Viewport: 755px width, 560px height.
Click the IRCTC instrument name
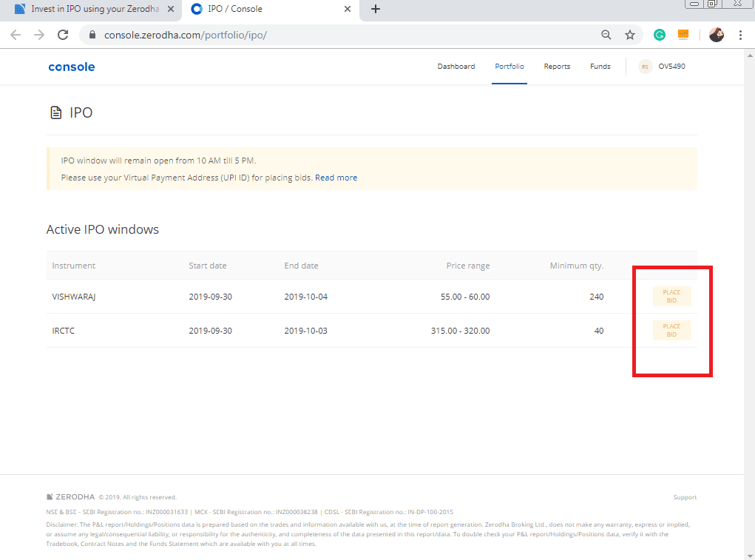(x=63, y=331)
